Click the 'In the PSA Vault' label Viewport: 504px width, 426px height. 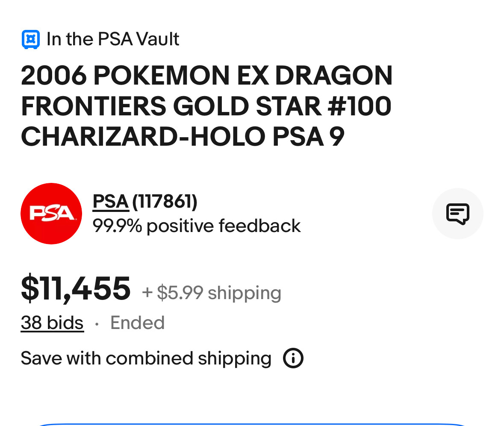113,39
